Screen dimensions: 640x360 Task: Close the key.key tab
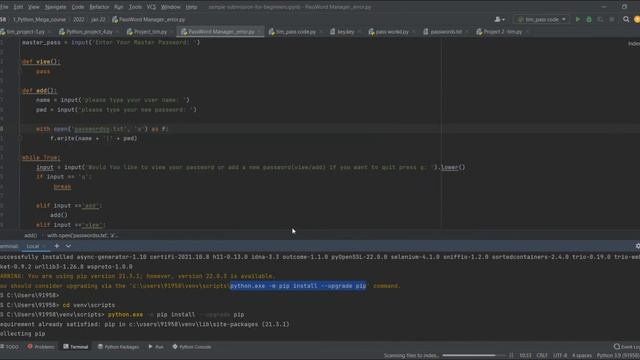[x=359, y=32]
